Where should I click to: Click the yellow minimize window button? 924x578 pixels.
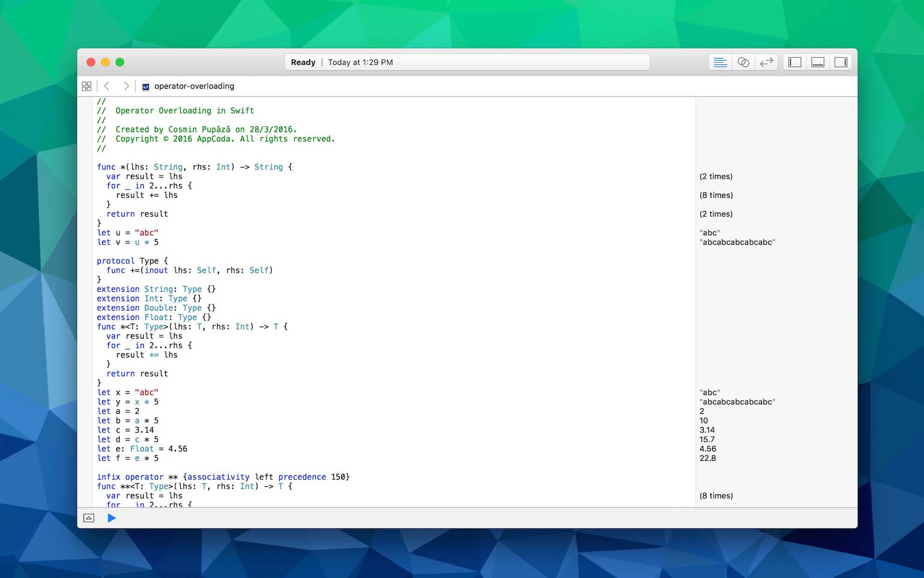[105, 62]
